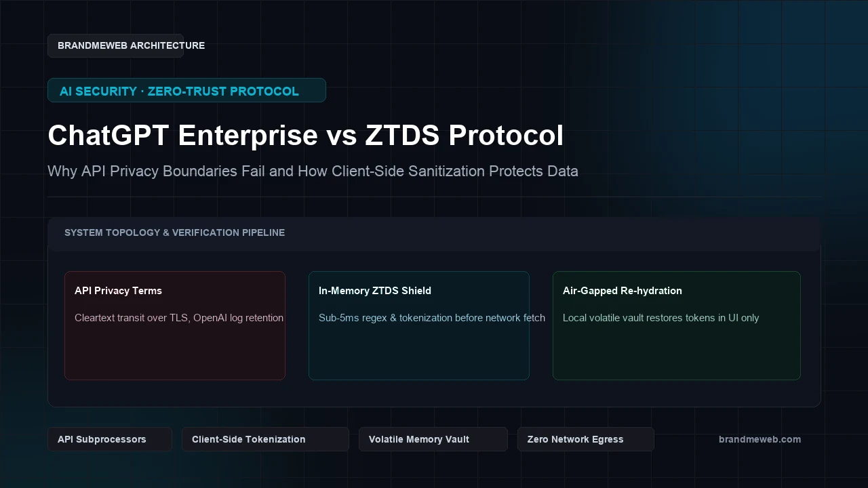Open the Air-Gapped Re-hydration card
Image resolution: width=868 pixels, height=488 pixels.
pyautogui.click(x=677, y=325)
